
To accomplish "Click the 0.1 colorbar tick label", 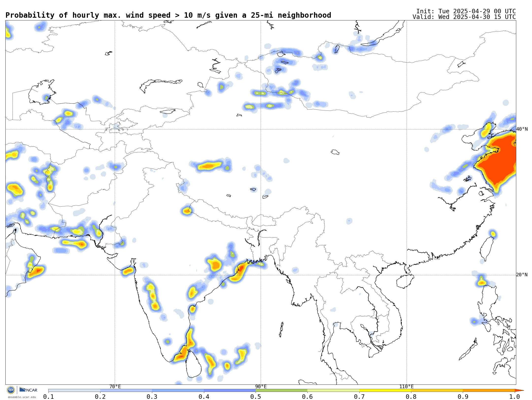I will pyautogui.click(x=49, y=397).
